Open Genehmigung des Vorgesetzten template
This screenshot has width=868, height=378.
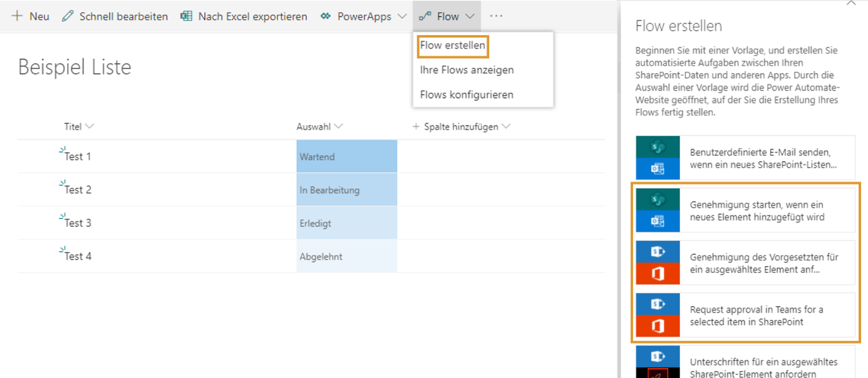click(x=745, y=263)
